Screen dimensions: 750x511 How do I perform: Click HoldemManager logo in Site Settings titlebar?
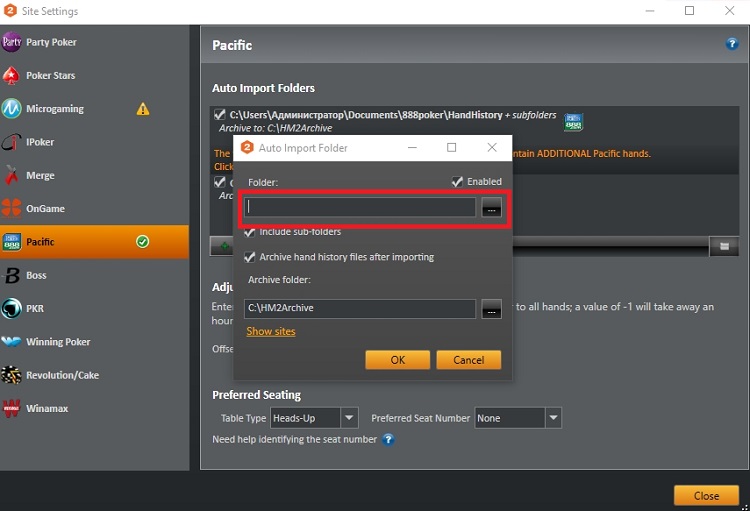[x=11, y=11]
